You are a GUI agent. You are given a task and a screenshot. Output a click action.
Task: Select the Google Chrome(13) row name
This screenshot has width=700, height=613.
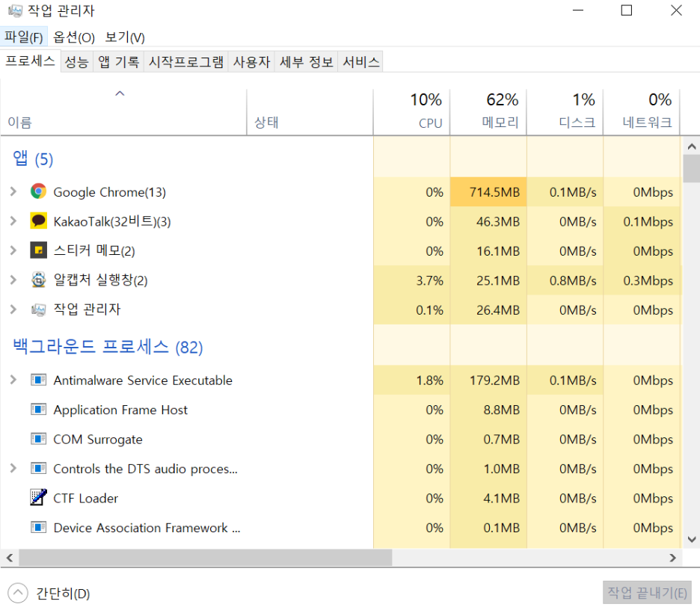tap(109, 192)
